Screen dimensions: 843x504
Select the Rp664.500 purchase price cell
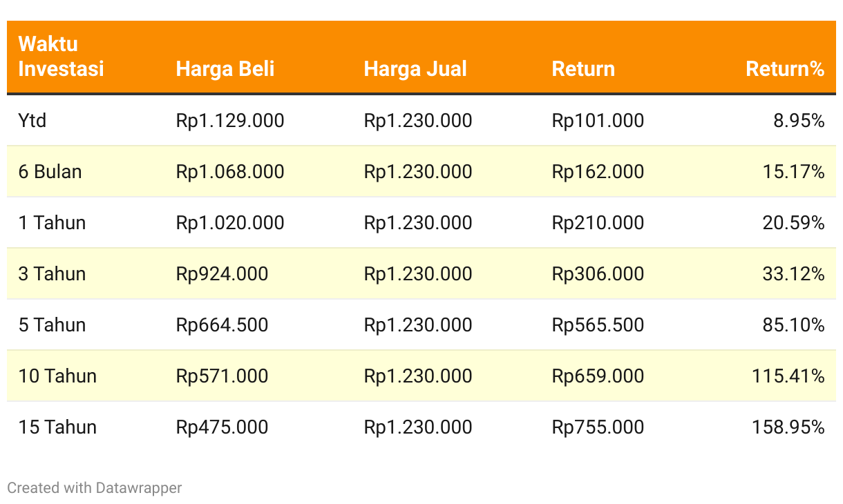(222, 325)
